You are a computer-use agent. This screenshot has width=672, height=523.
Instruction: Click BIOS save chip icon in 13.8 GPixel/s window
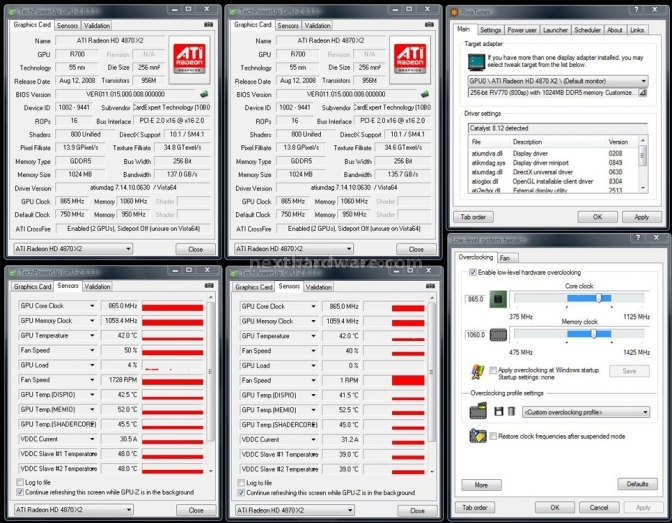coord(425,94)
